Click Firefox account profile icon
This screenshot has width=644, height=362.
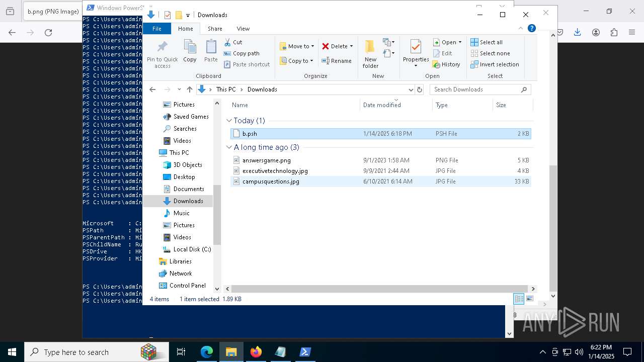[x=596, y=32]
